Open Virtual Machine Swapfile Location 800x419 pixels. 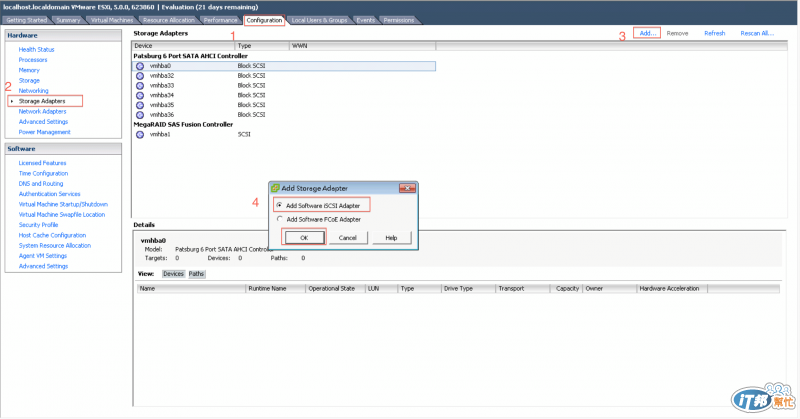[x=62, y=215]
